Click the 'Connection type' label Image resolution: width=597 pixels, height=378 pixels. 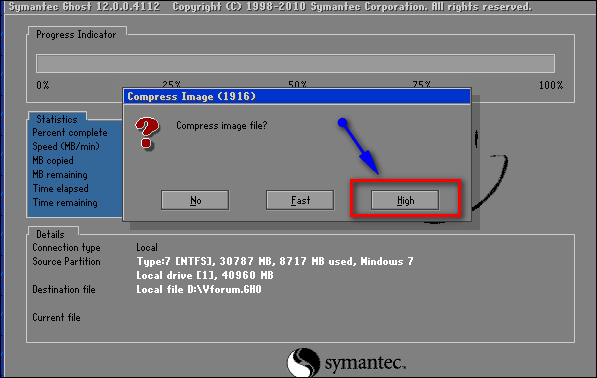click(x=66, y=248)
